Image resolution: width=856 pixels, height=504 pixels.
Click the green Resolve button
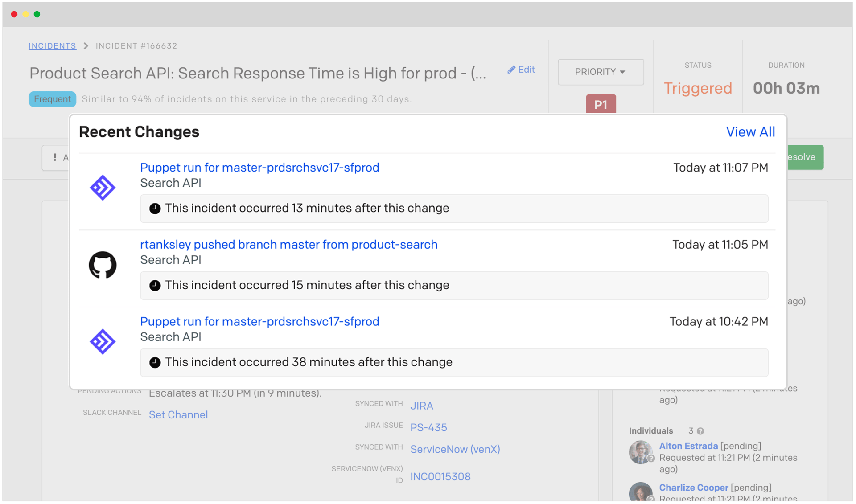(x=805, y=157)
